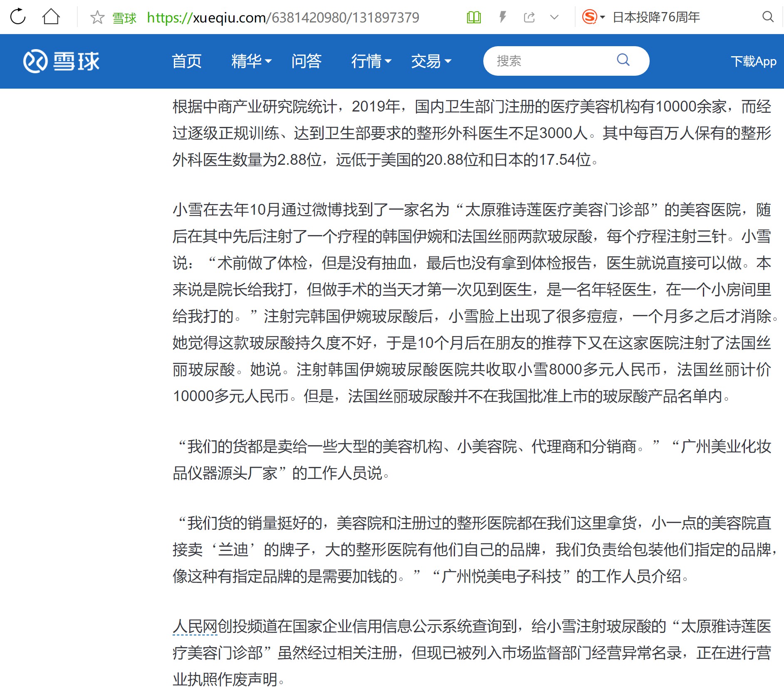Click the 日本投降76周年 search suggestion

pos(656,17)
